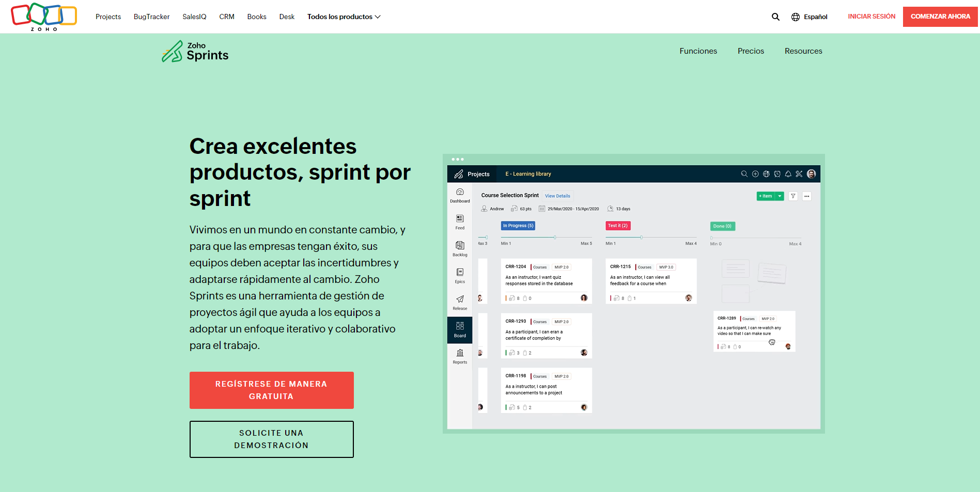Open Books in the top navigation

(x=257, y=17)
